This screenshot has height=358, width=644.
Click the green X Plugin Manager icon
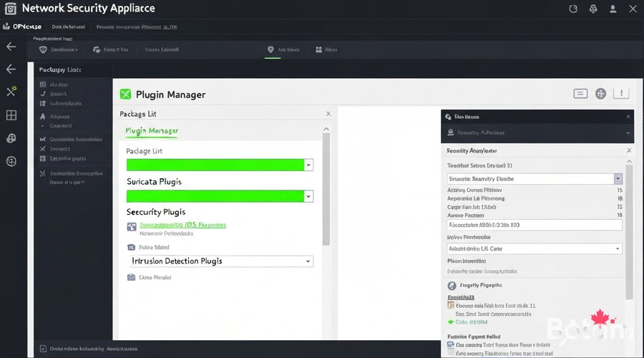pyautogui.click(x=125, y=95)
